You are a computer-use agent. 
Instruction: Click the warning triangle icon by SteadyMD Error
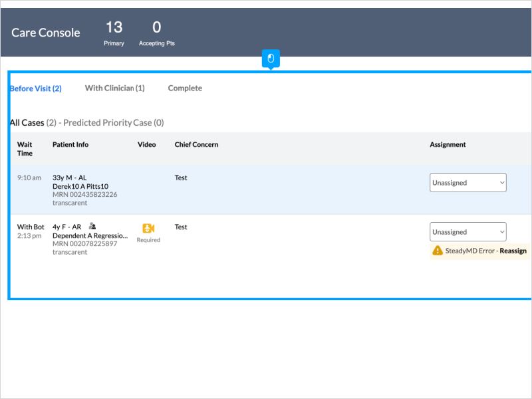[438, 251]
